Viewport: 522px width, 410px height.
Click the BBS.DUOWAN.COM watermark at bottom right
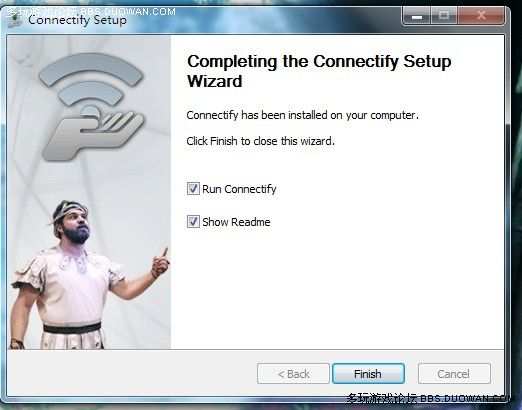click(429, 398)
